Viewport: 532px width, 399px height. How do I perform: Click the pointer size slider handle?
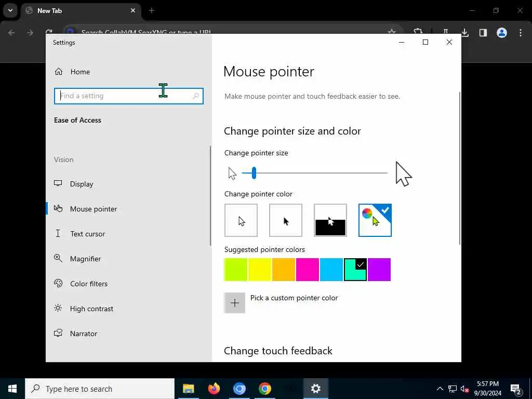tap(254, 173)
